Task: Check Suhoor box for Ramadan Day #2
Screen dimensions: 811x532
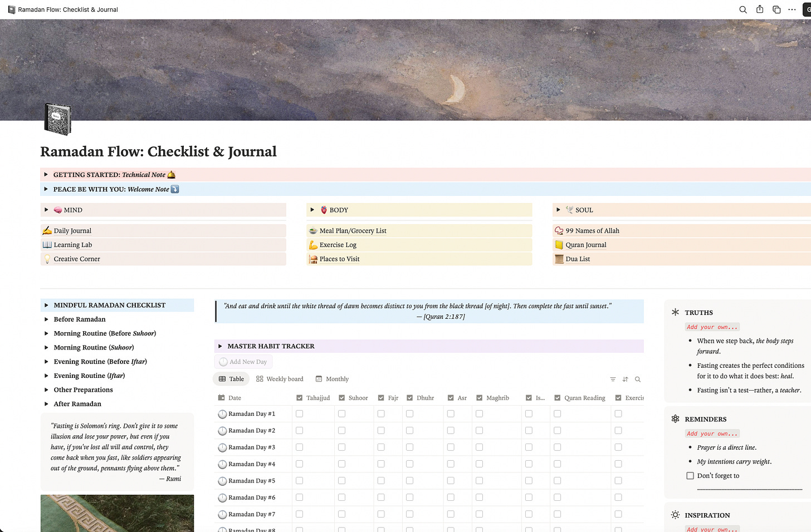Action: (x=341, y=430)
